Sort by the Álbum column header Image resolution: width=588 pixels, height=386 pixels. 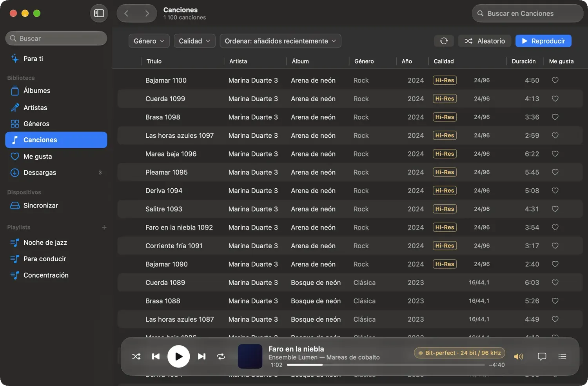point(300,61)
